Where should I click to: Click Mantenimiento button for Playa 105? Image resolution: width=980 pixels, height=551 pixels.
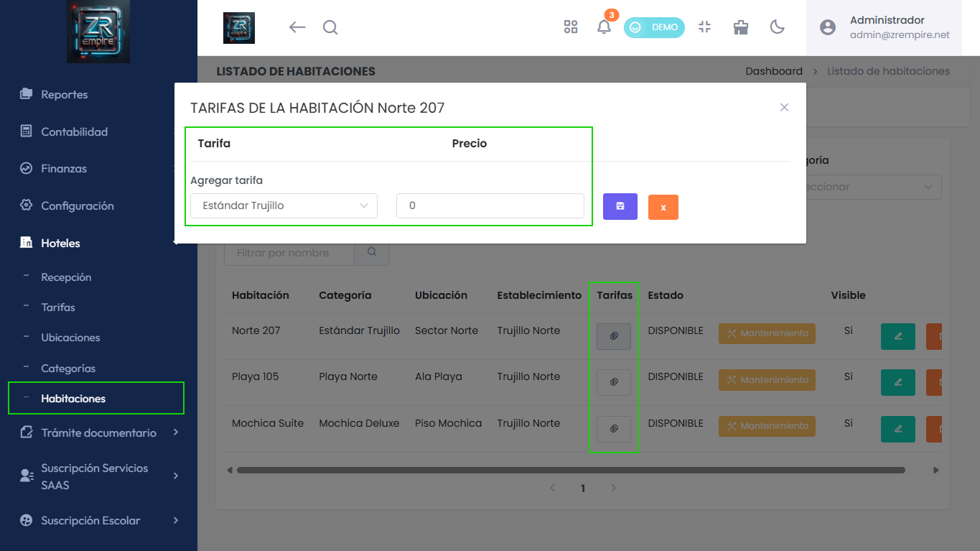[x=767, y=380]
